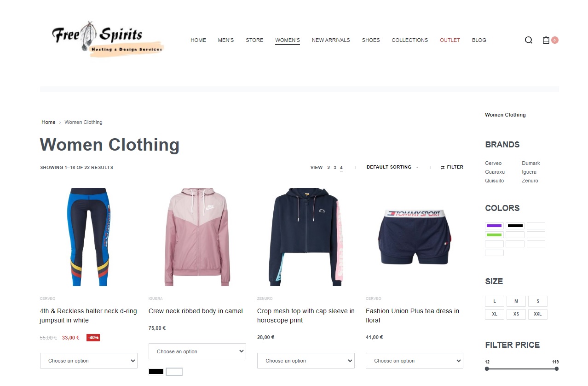
Task: Filter by Cerveo brand link
Action: point(493,163)
